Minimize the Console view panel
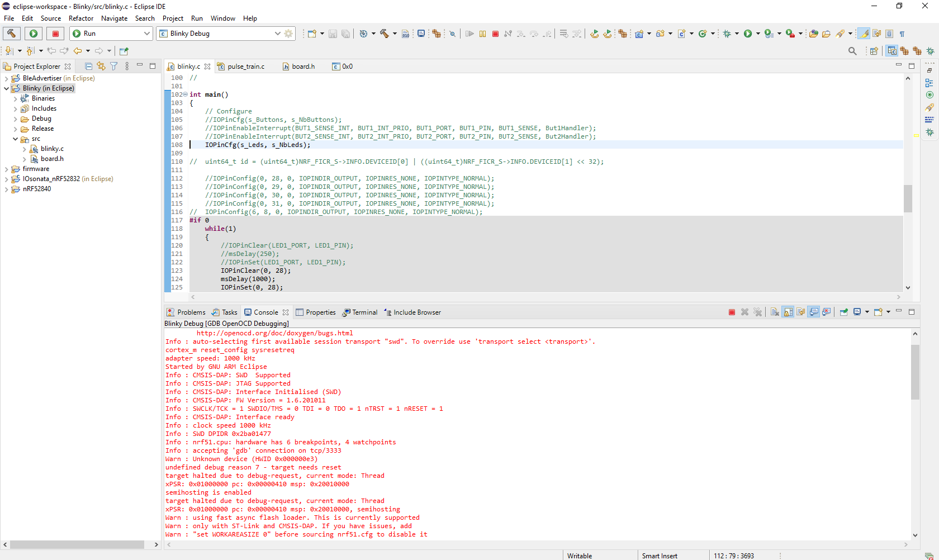Viewport: 939px width, 560px height. click(899, 311)
